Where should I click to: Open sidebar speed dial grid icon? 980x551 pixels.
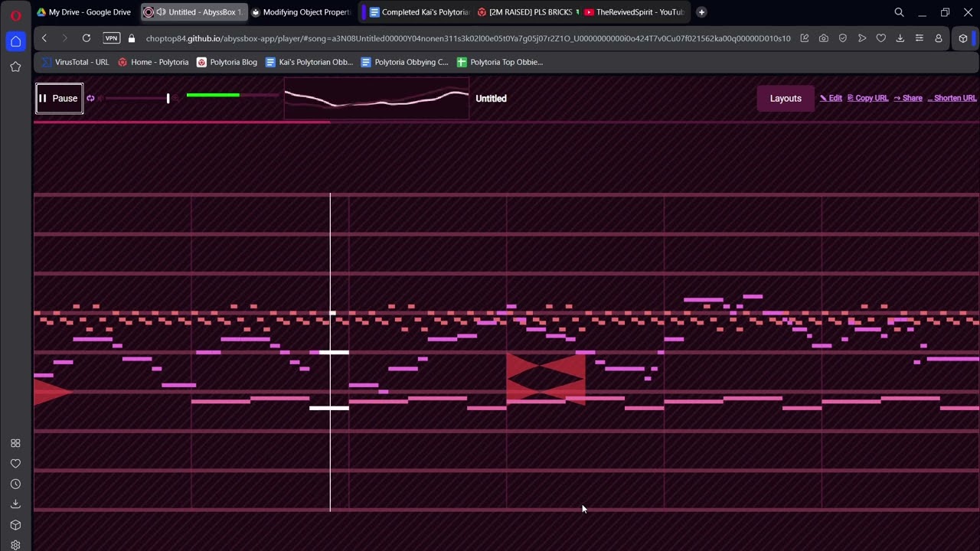[15, 443]
